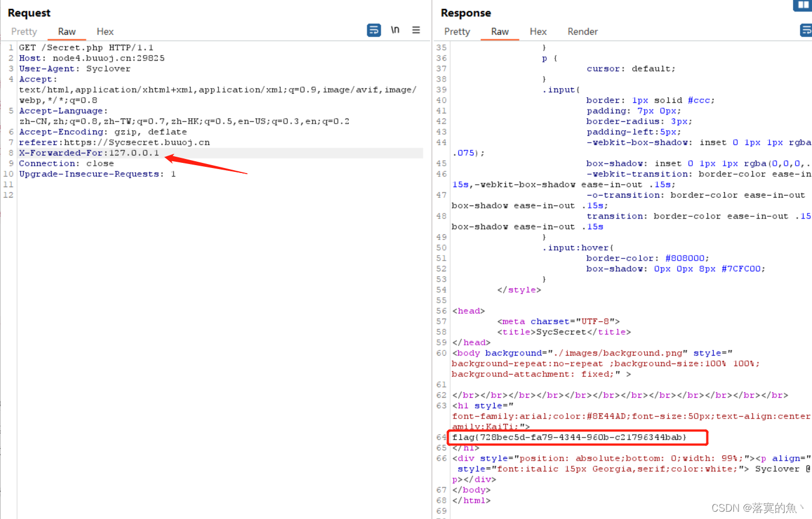Screen dimensions: 812x519
Task: Click the box-shadow #7CFC00 response line
Action: coord(676,269)
